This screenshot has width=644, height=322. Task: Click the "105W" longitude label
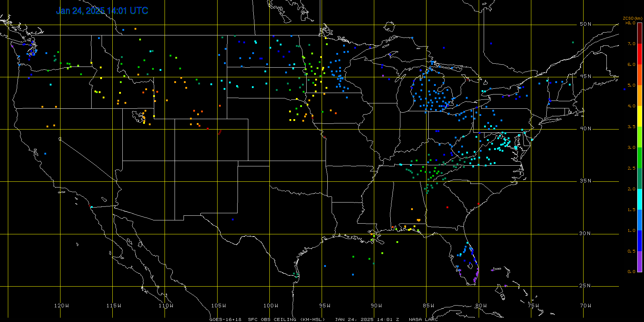pos(218,306)
